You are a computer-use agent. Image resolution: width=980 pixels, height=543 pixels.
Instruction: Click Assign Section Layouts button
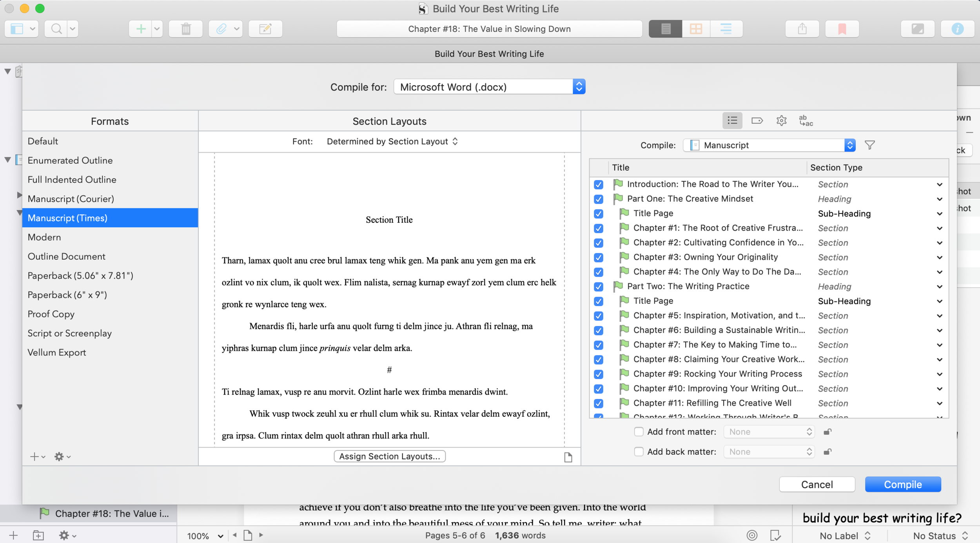[390, 456]
